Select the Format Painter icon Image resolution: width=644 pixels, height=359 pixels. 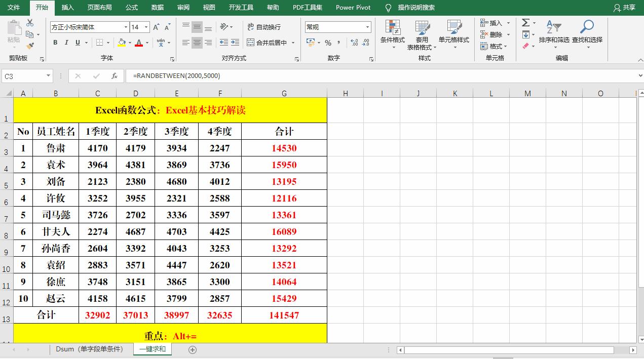(x=30, y=44)
